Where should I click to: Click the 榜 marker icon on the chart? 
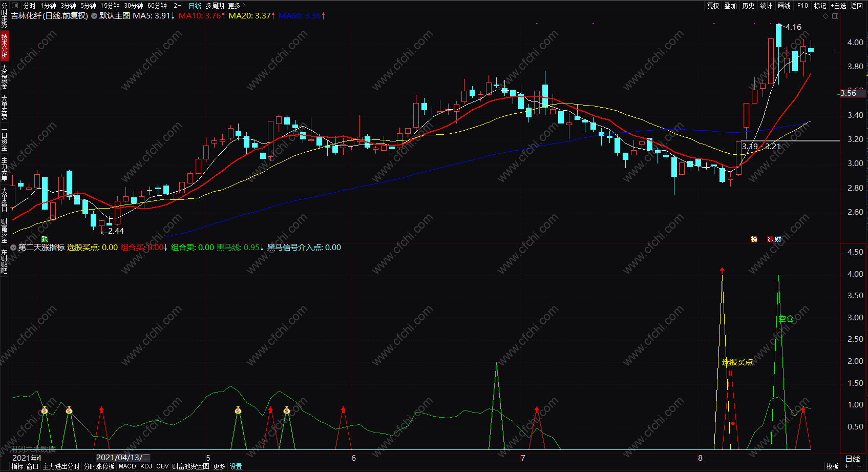click(x=754, y=239)
